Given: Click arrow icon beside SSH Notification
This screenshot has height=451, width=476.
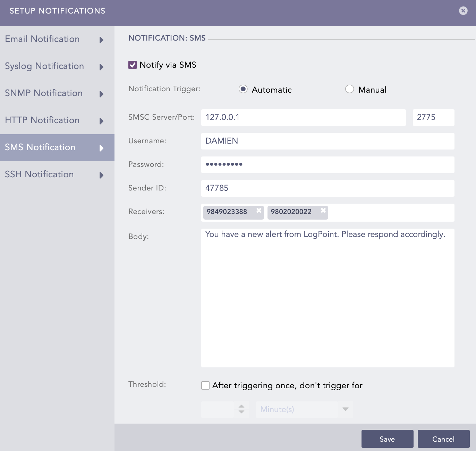Looking at the screenshot, I should pos(101,175).
